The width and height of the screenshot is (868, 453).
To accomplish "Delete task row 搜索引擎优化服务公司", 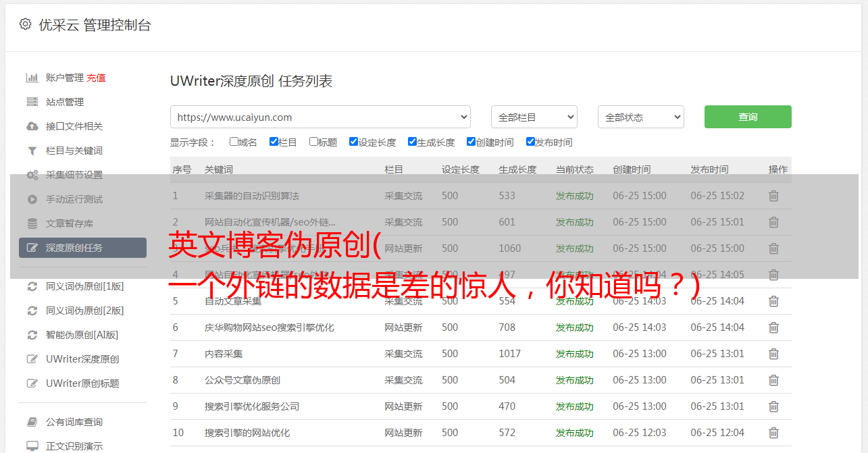I will [773, 406].
